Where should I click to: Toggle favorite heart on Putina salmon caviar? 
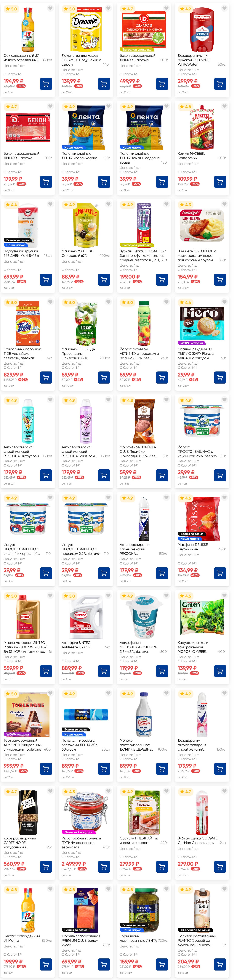pos(108,791)
